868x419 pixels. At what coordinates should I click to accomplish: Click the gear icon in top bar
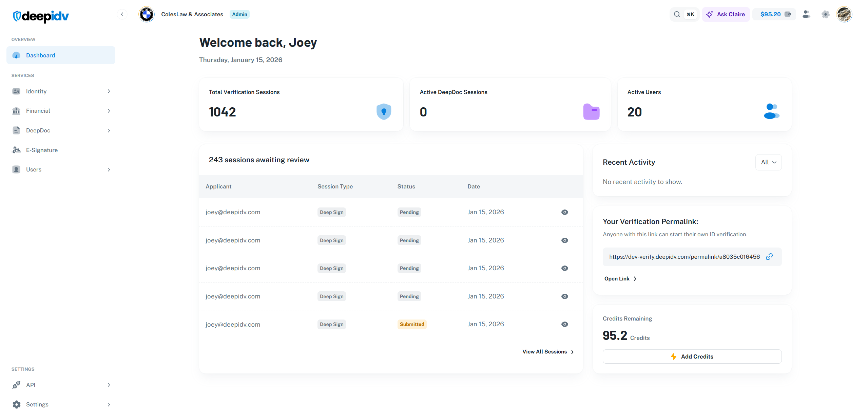coord(825,14)
